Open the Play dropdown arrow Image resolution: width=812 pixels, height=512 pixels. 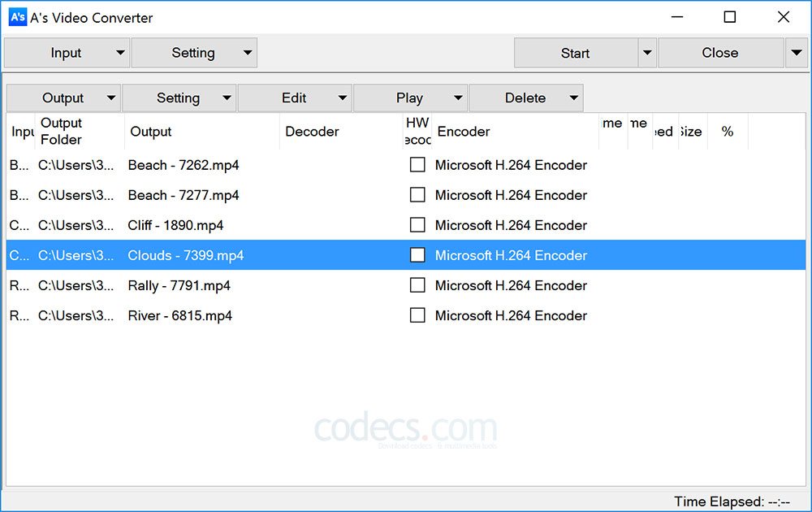[458, 98]
